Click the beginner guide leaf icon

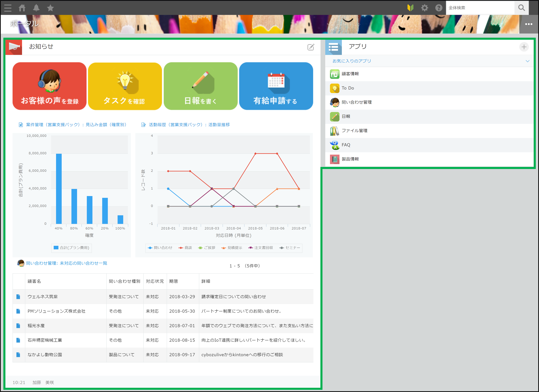pos(410,8)
